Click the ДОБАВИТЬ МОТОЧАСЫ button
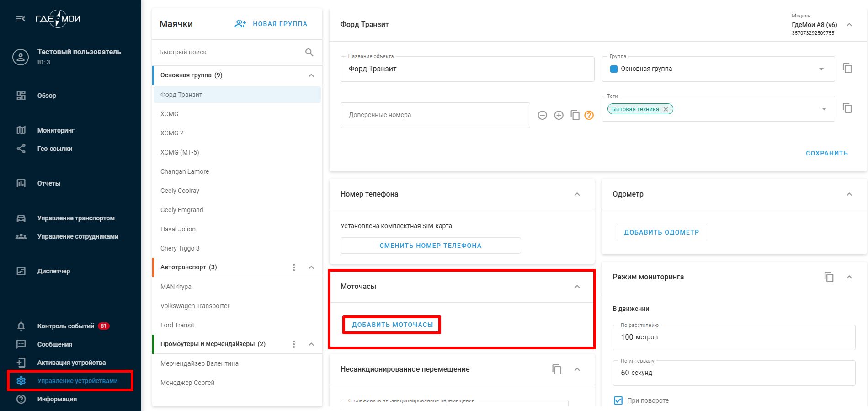This screenshot has width=868, height=411. [392, 325]
